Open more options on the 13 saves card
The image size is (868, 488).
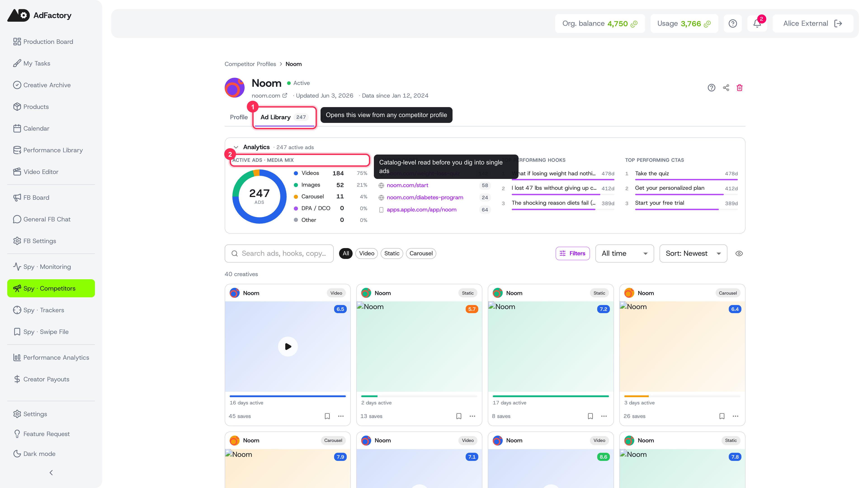point(472,416)
